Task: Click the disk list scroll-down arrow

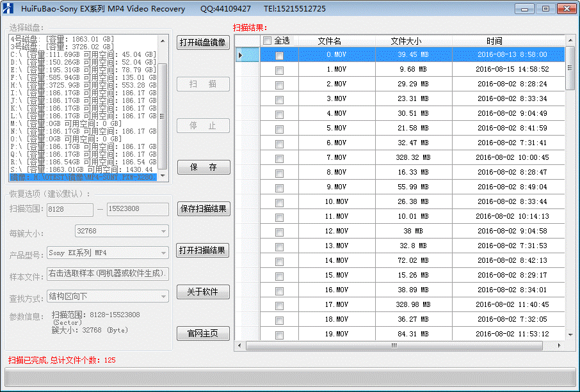Action: [163, 176]
